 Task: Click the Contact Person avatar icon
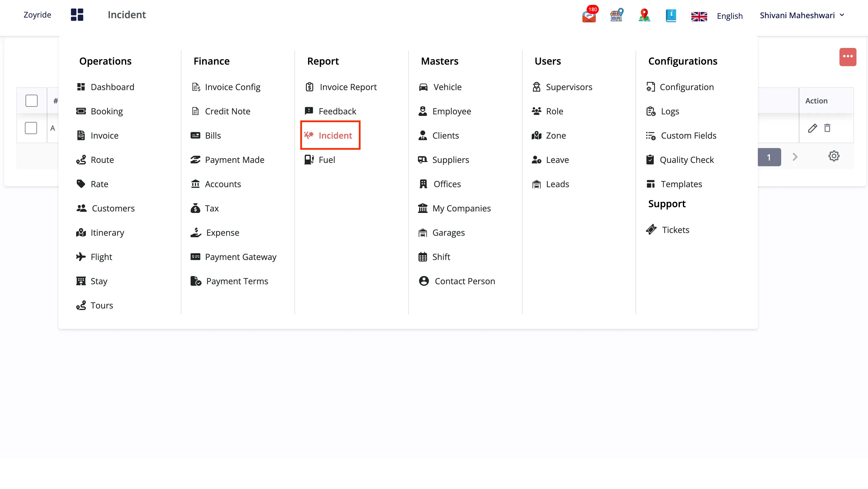coord(424,281)
